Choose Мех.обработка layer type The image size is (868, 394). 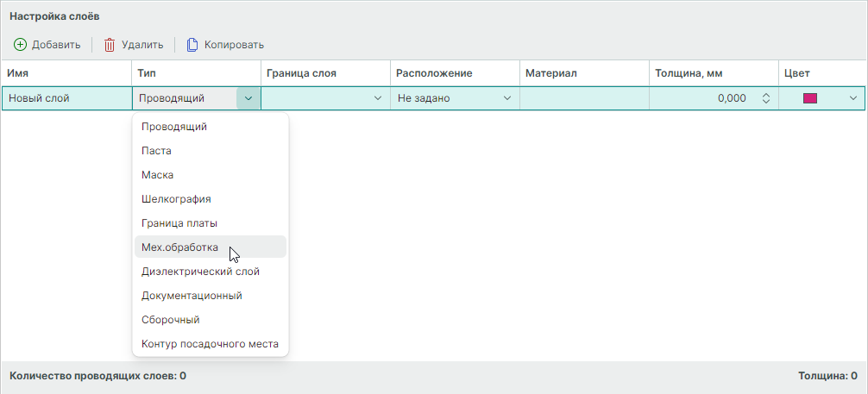179,247
